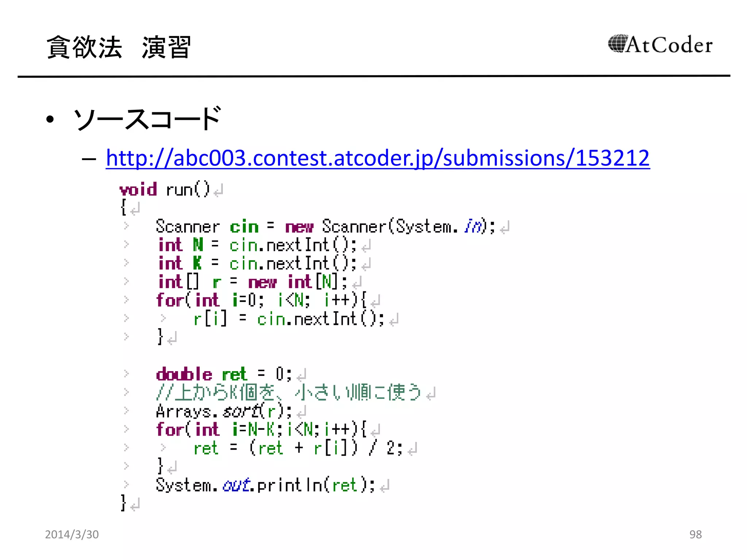Click the 'System.out.println(ret);' line
The image size is (747, 560).
point(266,485)
